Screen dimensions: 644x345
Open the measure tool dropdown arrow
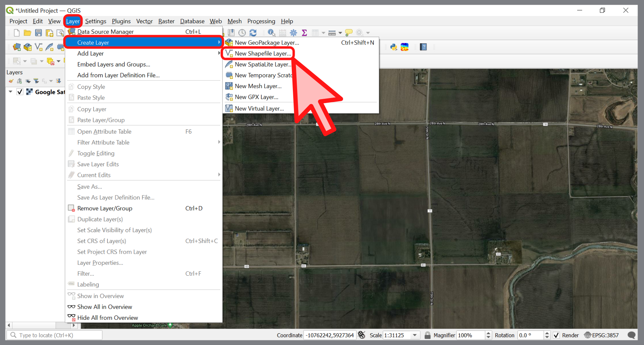340,33
